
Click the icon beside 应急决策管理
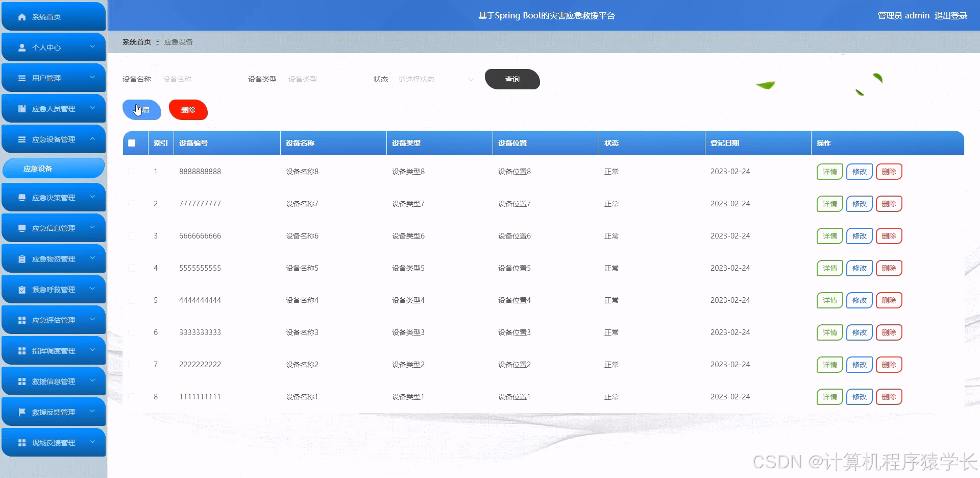tap(22, 198)
